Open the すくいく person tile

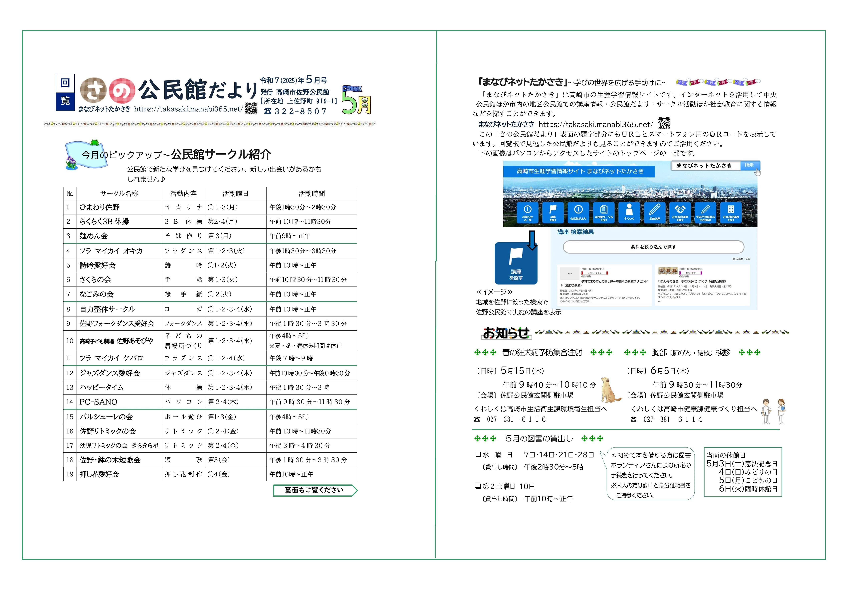629,212
